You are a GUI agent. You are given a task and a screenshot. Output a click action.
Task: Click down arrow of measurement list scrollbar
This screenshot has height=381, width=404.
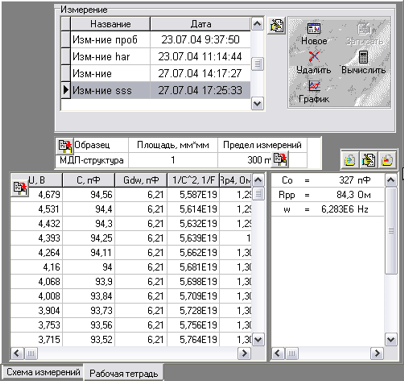pos(257,103)
